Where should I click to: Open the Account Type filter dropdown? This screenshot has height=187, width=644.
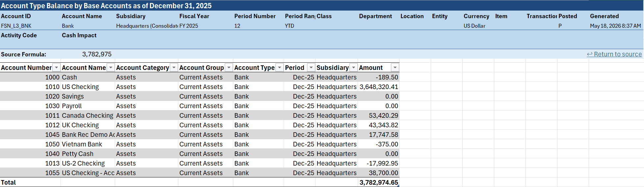pos(279,68)
